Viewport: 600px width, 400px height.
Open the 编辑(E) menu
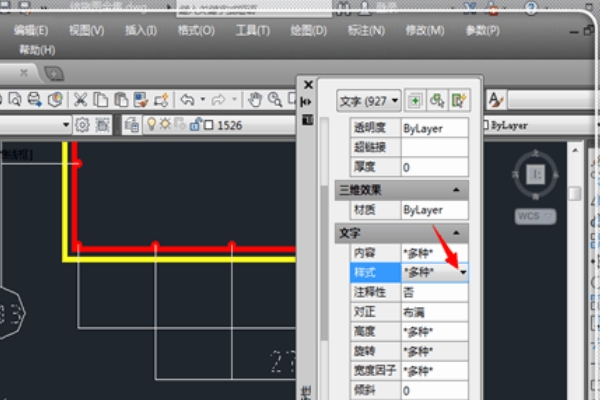click(31, 31)
